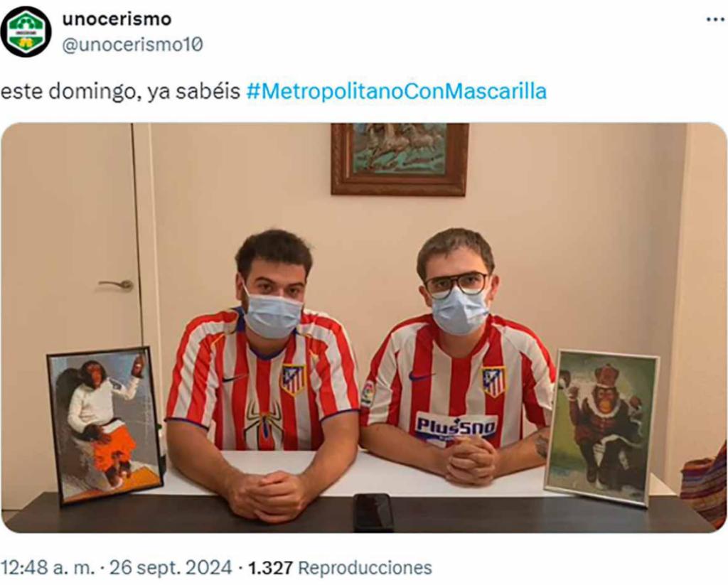This screenshot has width=728, height=585.
Task: Open the unocerismo display name link
Action: click(x=117, y=18)
